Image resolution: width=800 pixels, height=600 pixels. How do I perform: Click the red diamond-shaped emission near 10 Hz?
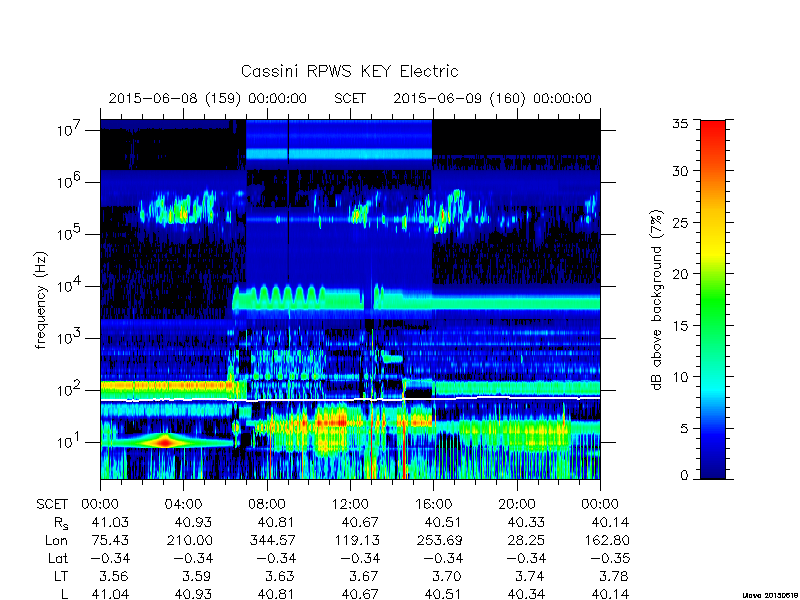165,441
